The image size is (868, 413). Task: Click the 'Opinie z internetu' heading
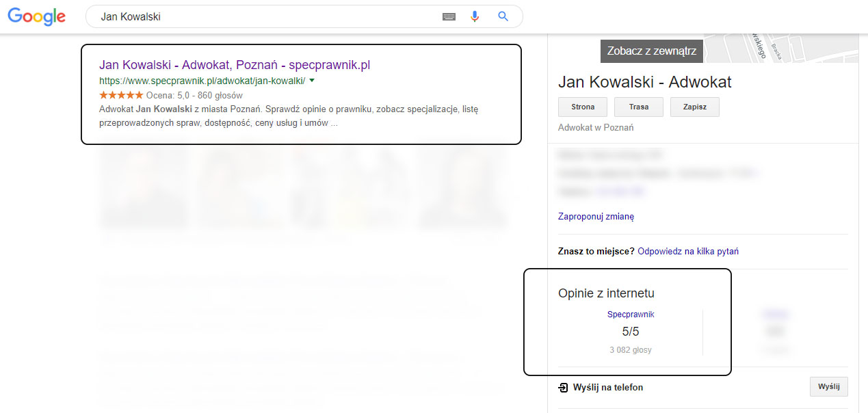tap(607, 293)
